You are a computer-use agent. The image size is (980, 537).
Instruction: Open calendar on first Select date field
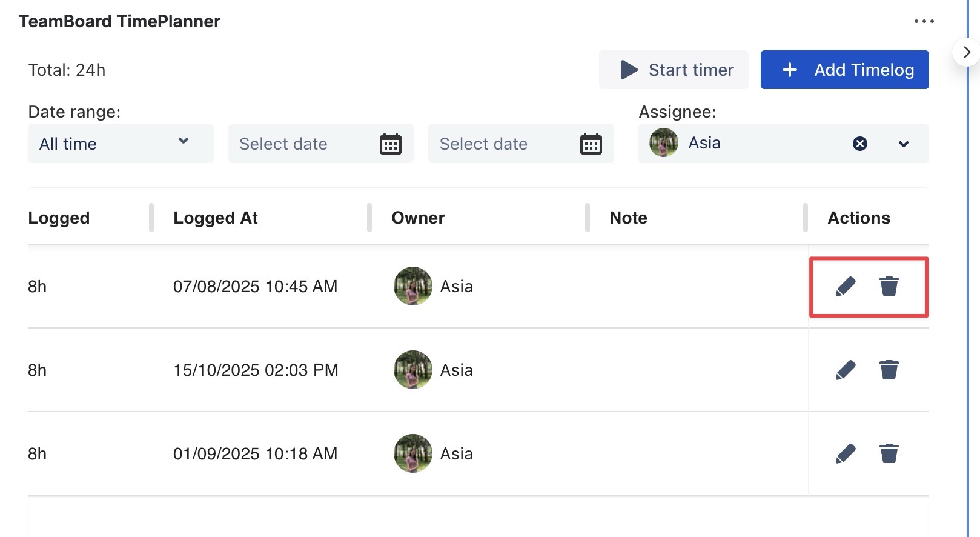point(391,144)
